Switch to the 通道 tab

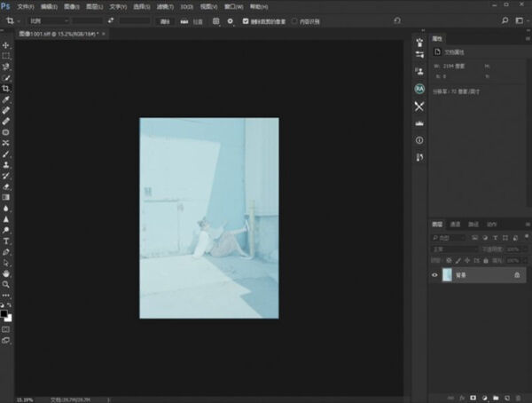pos(455,225)
